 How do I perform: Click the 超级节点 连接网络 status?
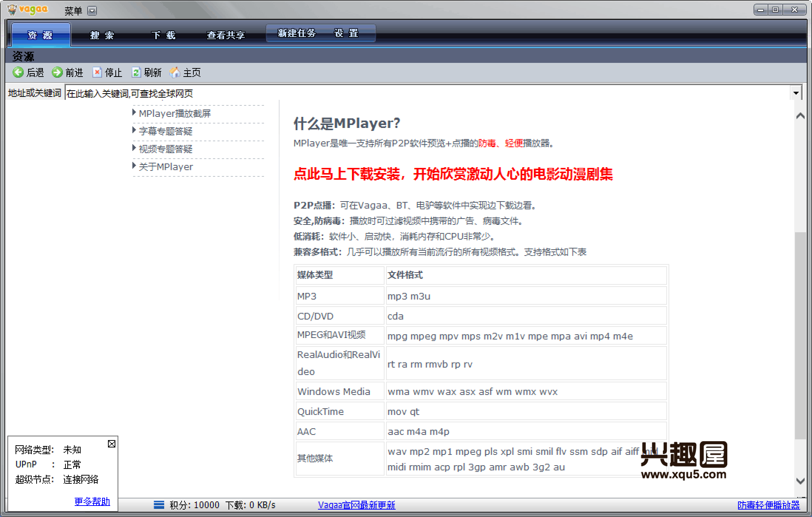pyautogui.click(x=57, y=480)
